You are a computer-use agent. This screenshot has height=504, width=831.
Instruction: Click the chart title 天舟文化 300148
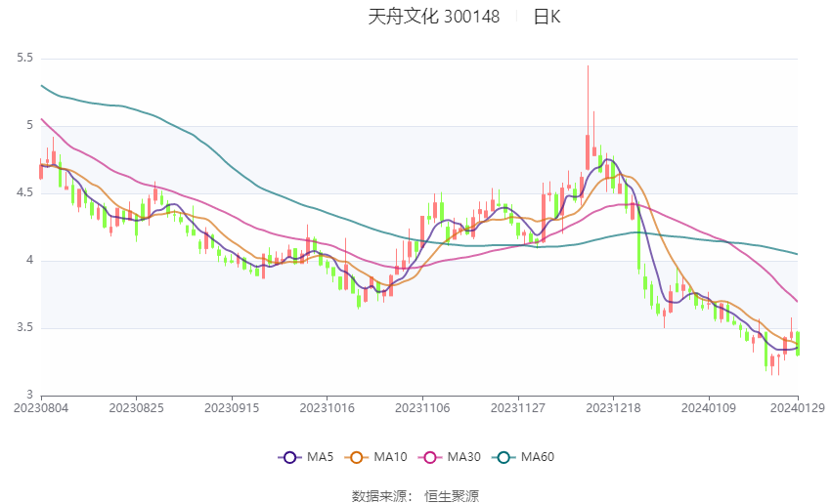[x=433, y=17]
